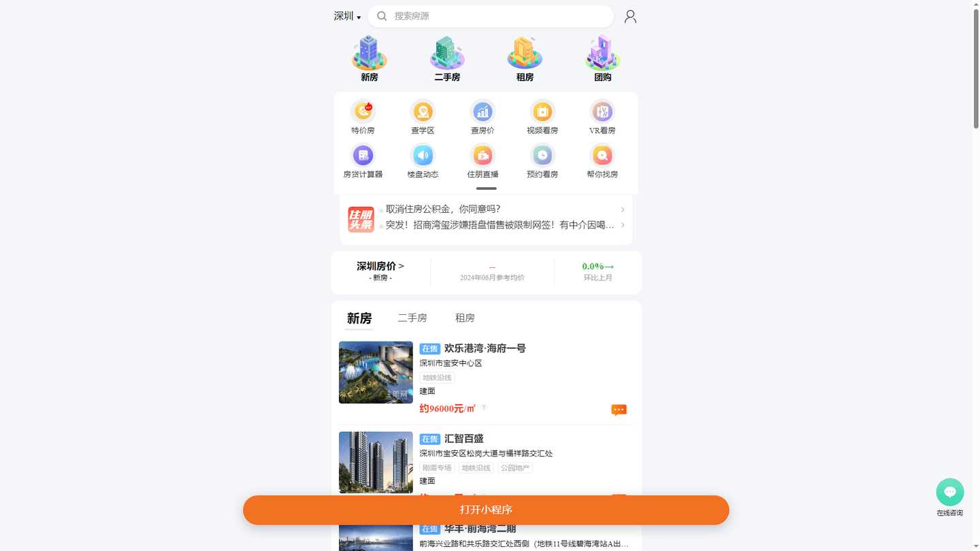
Task: Open listing title 华丰·前海湾二期
Action: (x=480, y=529)
